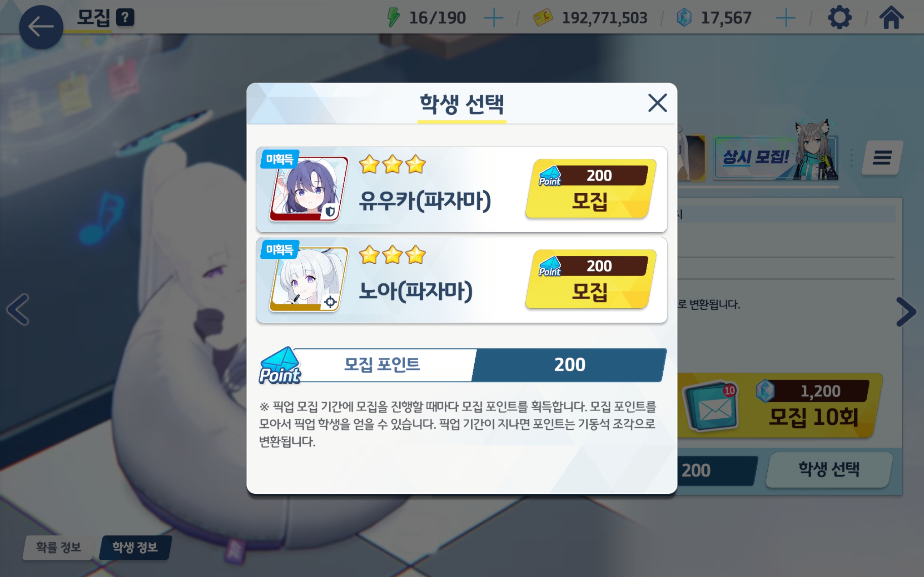
Task: Open the banner list hamburger menu
Action: tap(882, 158)
